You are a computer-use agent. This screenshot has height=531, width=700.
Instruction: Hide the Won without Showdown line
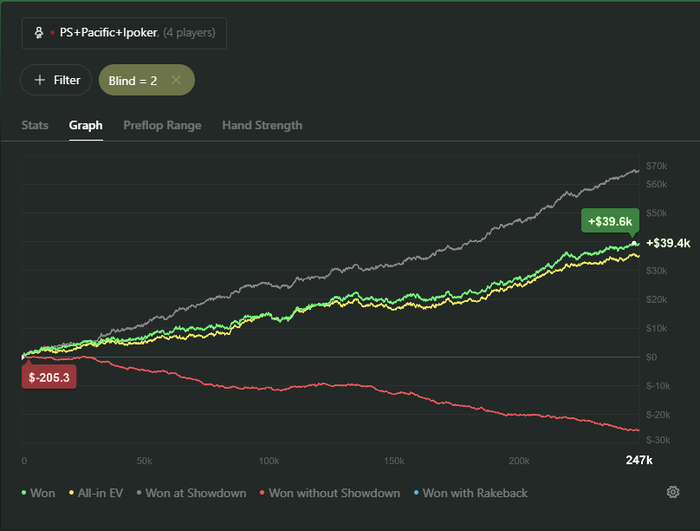[x=329, y=493]
